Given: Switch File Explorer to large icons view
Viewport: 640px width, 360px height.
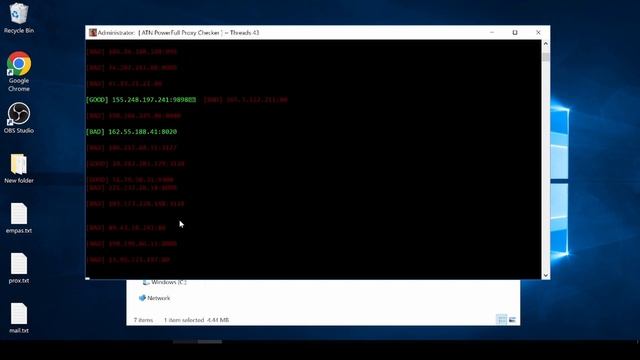Looking at the screenshot, I should [512, 320].
